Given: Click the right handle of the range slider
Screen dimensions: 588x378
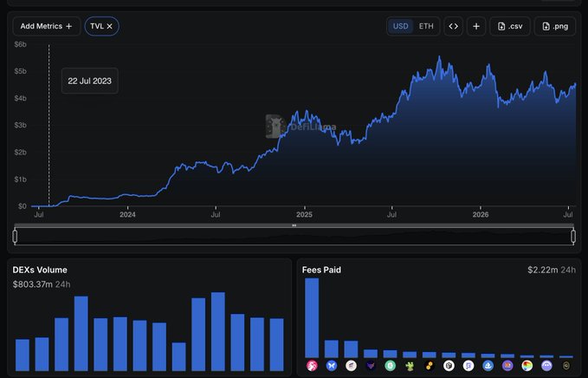Looking at the screenshot, I should 573,236.
